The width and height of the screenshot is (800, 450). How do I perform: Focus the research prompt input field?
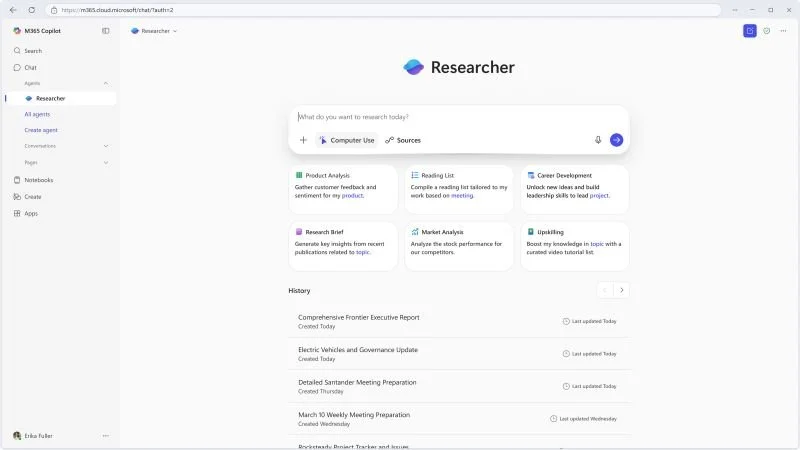coord(459,117)
